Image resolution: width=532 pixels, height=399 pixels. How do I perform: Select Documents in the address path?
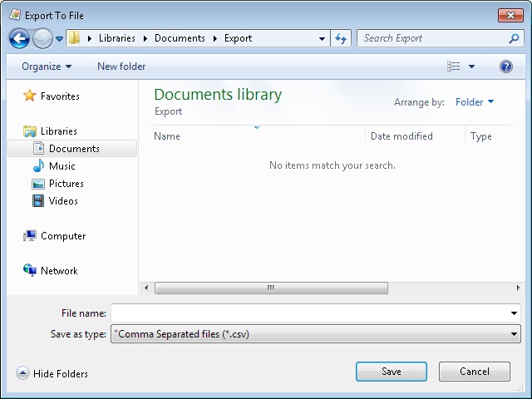(x=180, y=38)
